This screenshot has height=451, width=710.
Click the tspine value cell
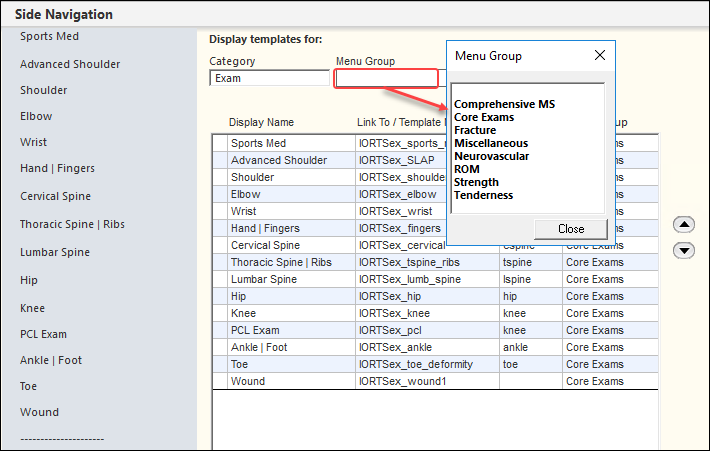[x=531, y=262]
